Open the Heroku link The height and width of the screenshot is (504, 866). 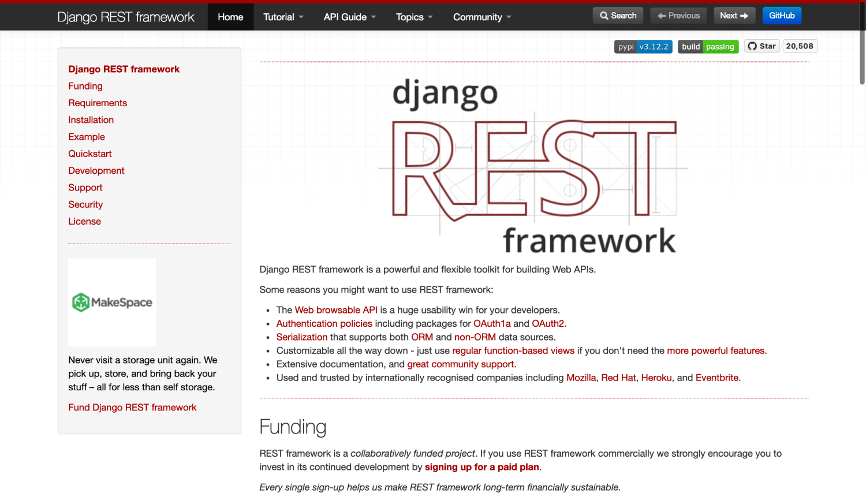(656, 378)
